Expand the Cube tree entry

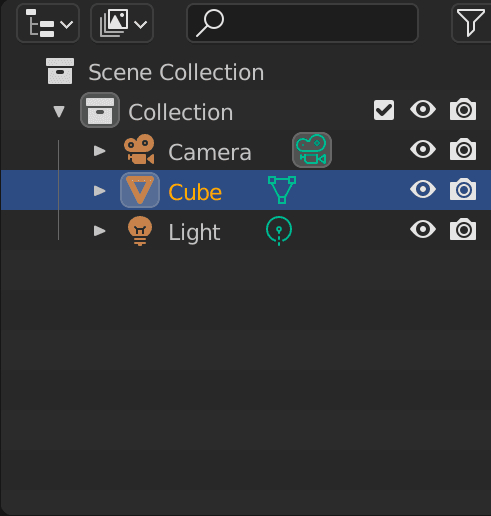[99, 191]
